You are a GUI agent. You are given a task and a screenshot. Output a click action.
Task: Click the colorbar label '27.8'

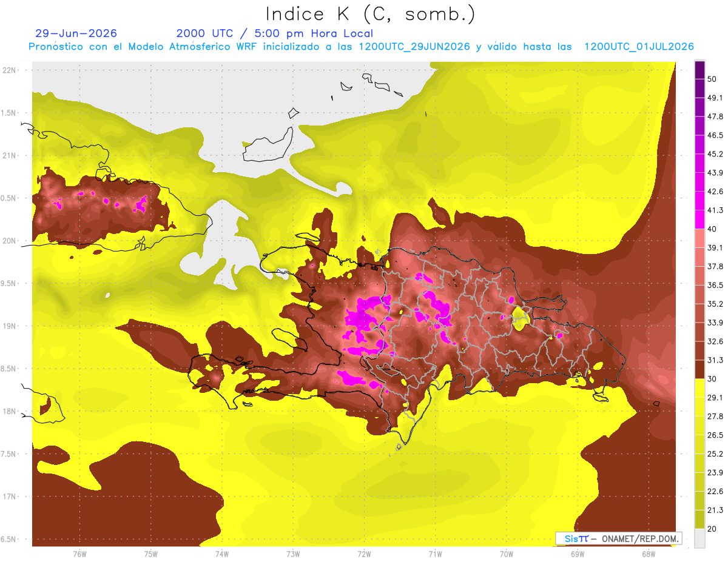pyautogui.click(x=715, y=416)
